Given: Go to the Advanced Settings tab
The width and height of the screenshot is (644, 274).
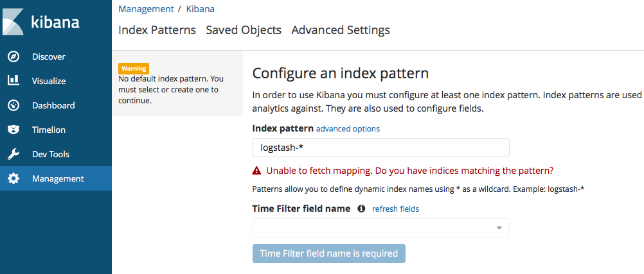Looking at the screenshot, I should click(x=341, y=30).
